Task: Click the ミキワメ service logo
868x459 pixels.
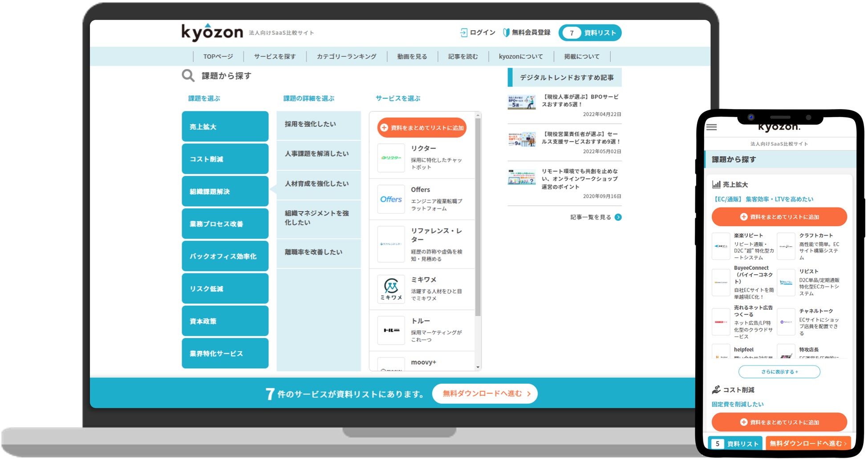Action: click(x=391, y=289)
